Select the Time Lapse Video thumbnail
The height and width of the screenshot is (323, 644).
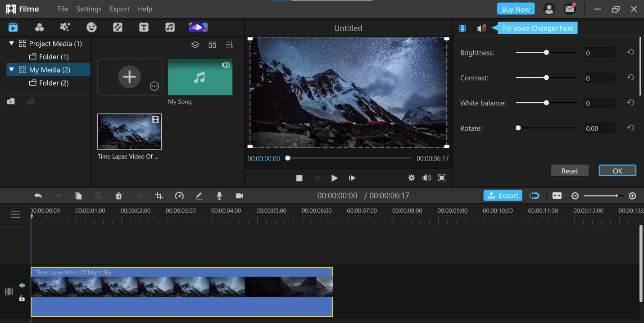pyautogui.click(x=130, y=132)
